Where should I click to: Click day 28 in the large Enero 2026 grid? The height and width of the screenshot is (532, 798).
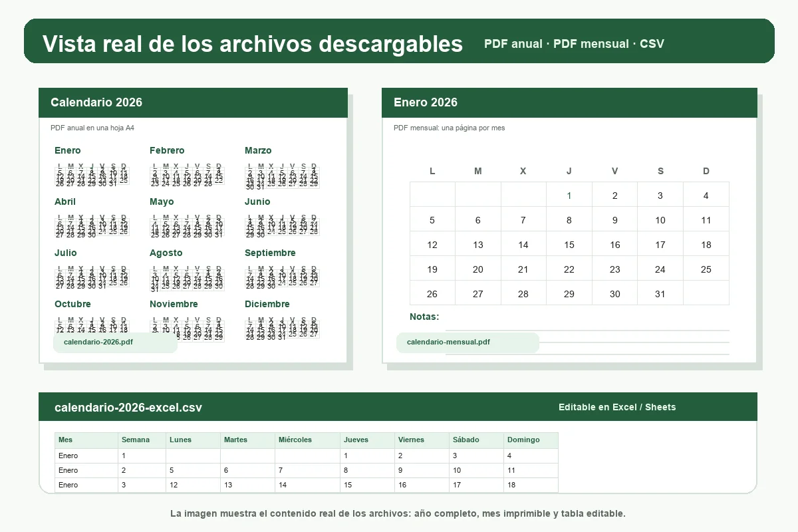click(x=523, y=294)
